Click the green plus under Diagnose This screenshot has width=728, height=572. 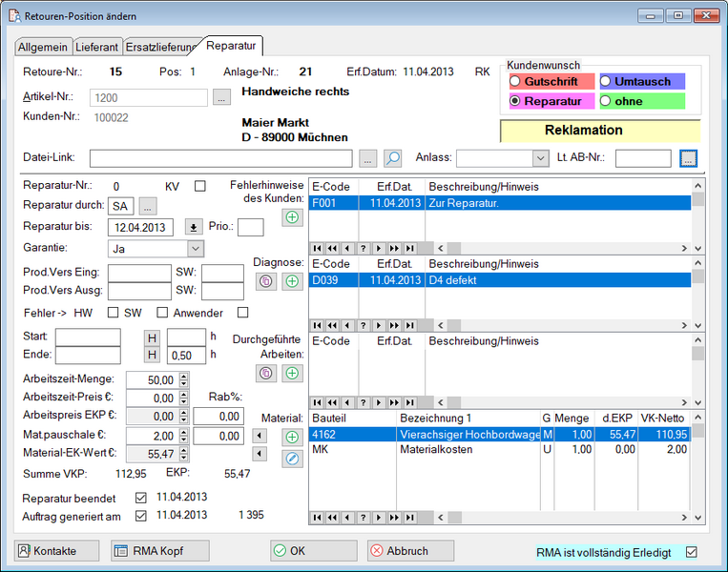pyautogui.click(x=292, y=281)
